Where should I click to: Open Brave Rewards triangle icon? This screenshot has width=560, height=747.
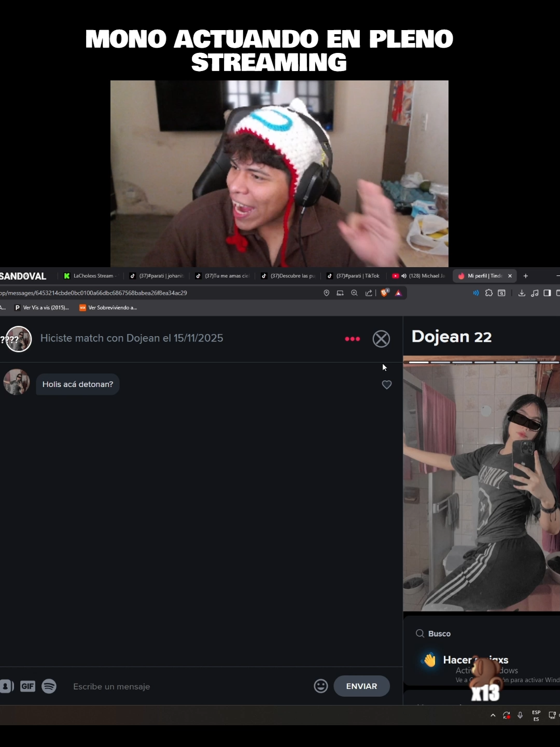tap(398, 293)
